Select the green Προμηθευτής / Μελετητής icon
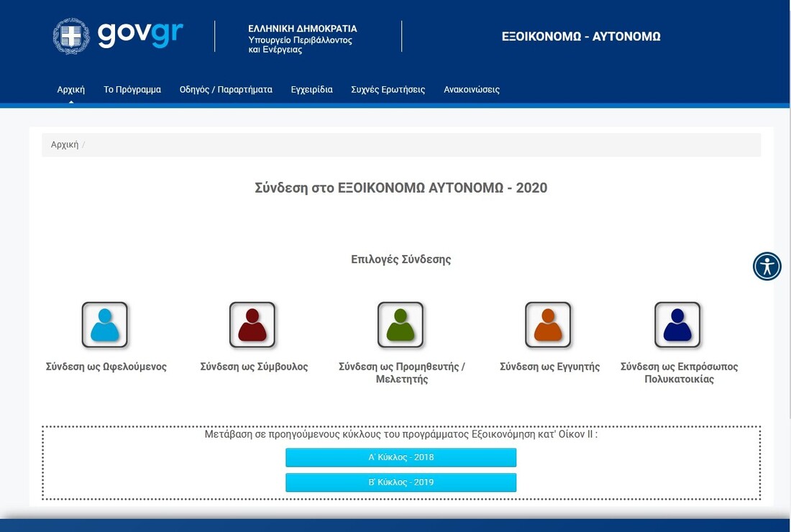 point(401,325)
